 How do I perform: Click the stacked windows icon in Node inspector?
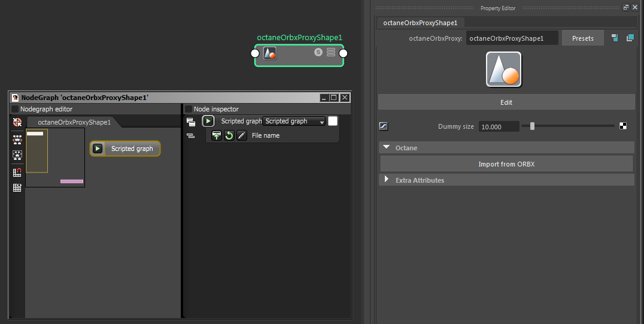coord(190,122)
